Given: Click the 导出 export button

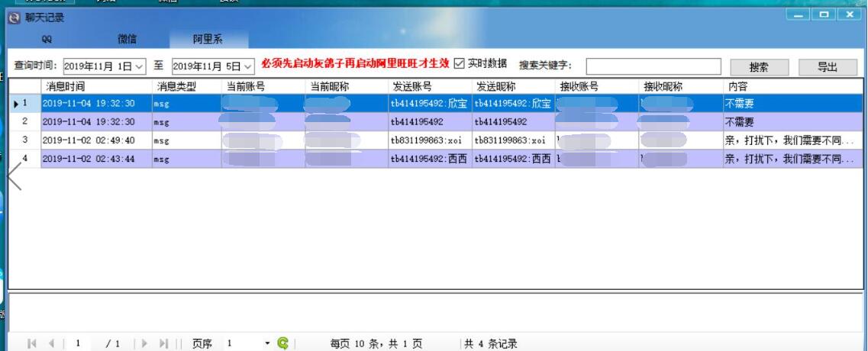Looking at the screenshot, I should 827,67.
